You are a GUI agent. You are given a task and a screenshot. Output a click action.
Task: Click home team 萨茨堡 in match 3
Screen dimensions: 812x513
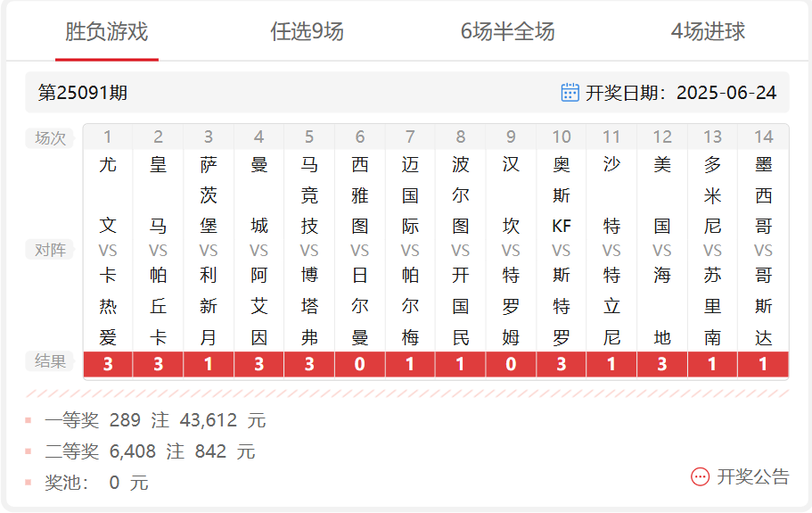coord(209,194)
